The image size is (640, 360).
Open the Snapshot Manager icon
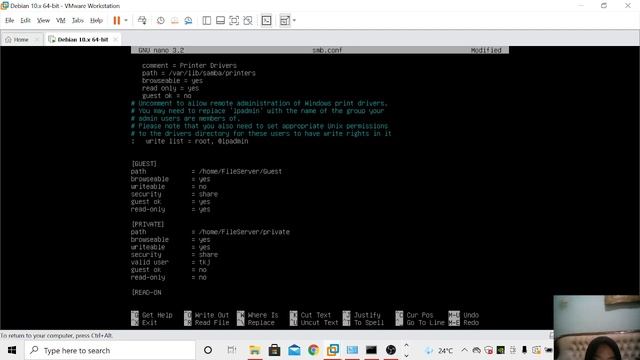pos(188,20)
